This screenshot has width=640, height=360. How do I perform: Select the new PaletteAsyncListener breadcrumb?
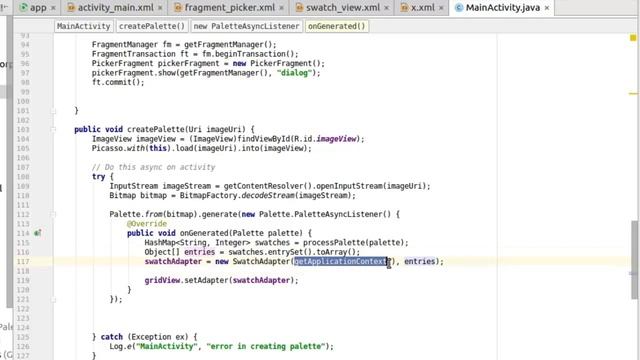click(x=246, y=26)
